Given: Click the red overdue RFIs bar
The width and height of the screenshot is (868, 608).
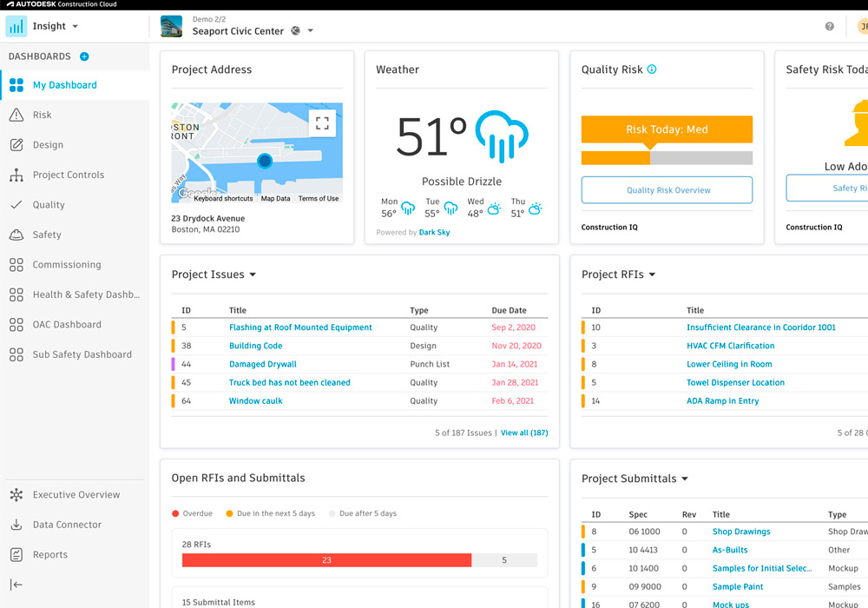Looking at the screenshot, I should (x=326, y=560).
